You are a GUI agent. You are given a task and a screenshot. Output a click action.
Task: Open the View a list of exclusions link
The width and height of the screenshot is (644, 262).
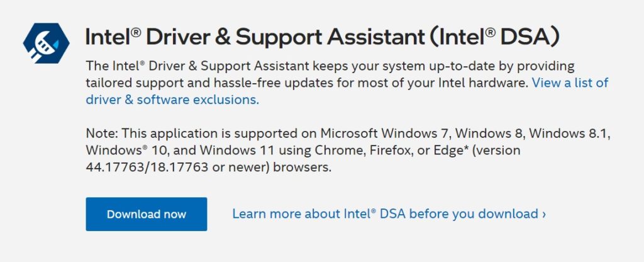(570, 83)
